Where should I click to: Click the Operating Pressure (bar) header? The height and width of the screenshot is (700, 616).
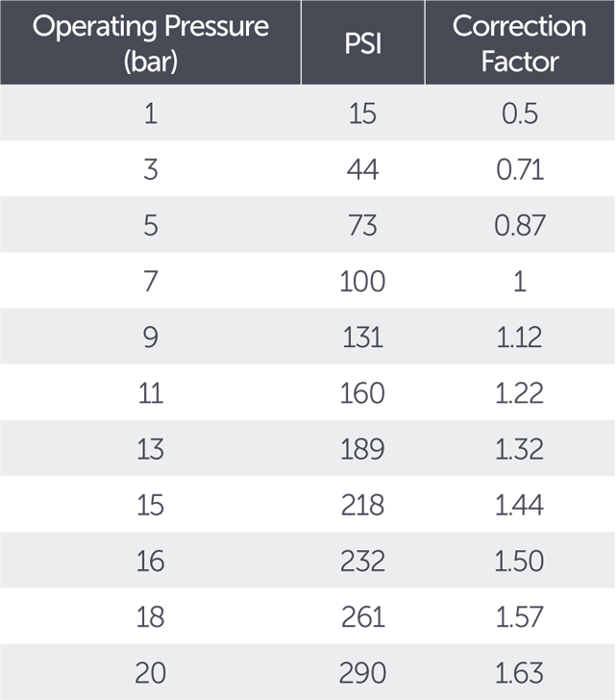pos(150,43)
